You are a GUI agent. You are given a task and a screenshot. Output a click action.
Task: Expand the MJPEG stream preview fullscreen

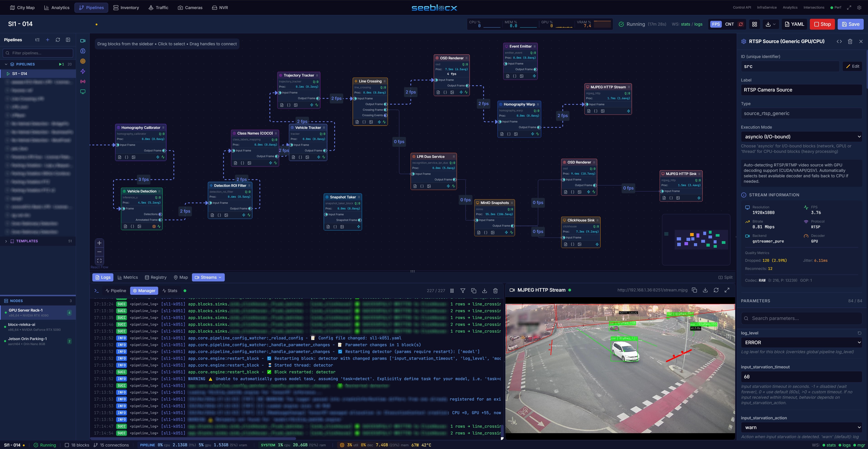point(727,290)
